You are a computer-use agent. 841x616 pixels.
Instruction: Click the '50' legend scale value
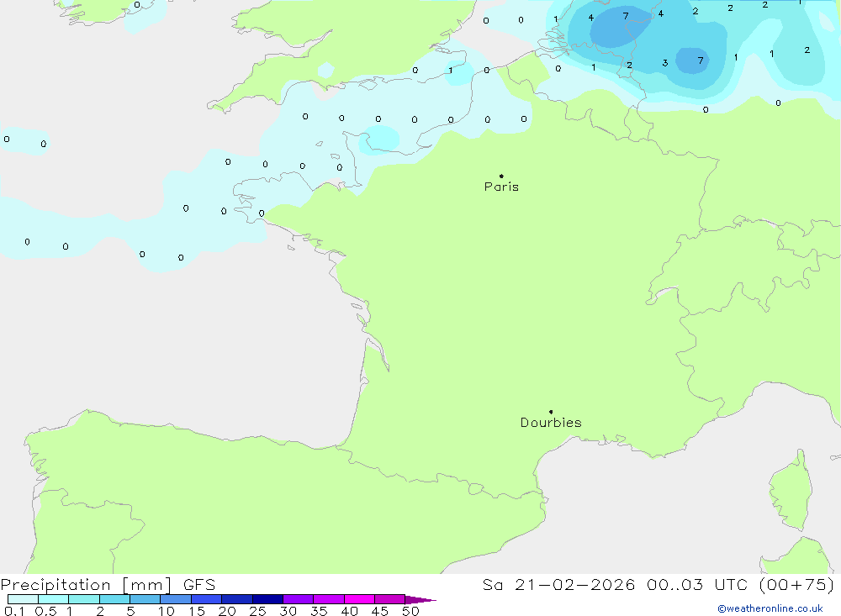tap(410, 611)
